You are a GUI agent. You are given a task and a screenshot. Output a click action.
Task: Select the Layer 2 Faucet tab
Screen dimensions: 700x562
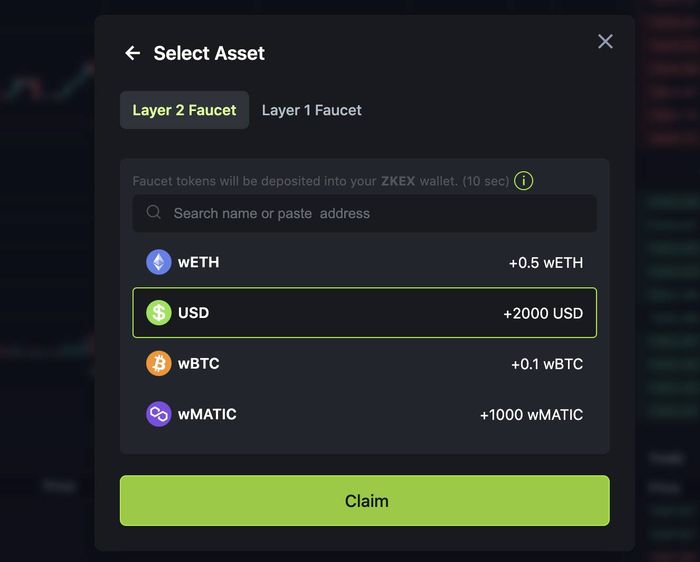coord(184,110)
